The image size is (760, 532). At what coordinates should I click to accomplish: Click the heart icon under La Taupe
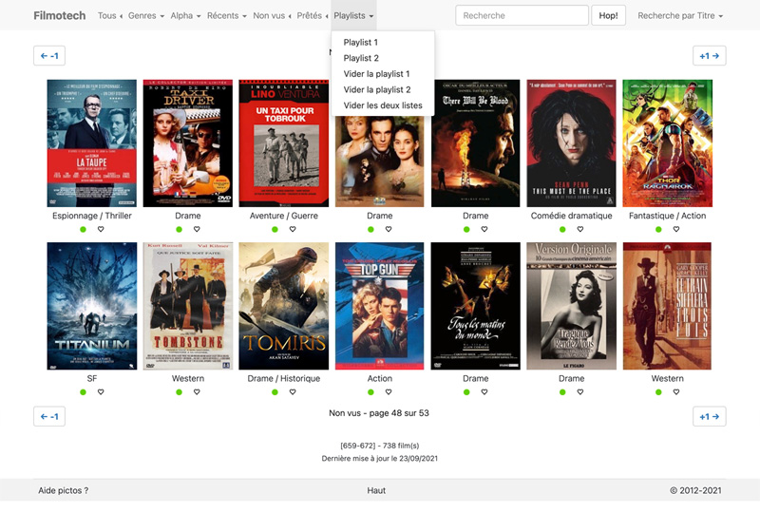coord(101,229)
